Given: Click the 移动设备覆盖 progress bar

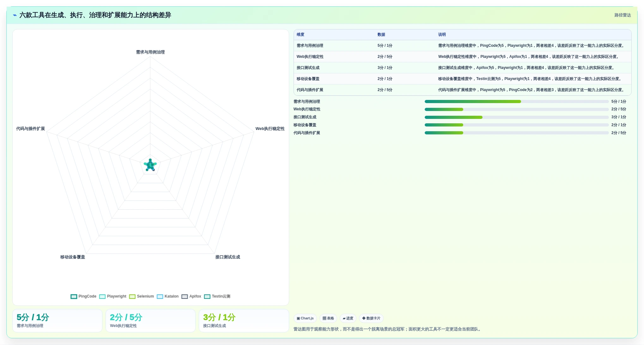Looking at the screenshot, I should coord(517,125).
